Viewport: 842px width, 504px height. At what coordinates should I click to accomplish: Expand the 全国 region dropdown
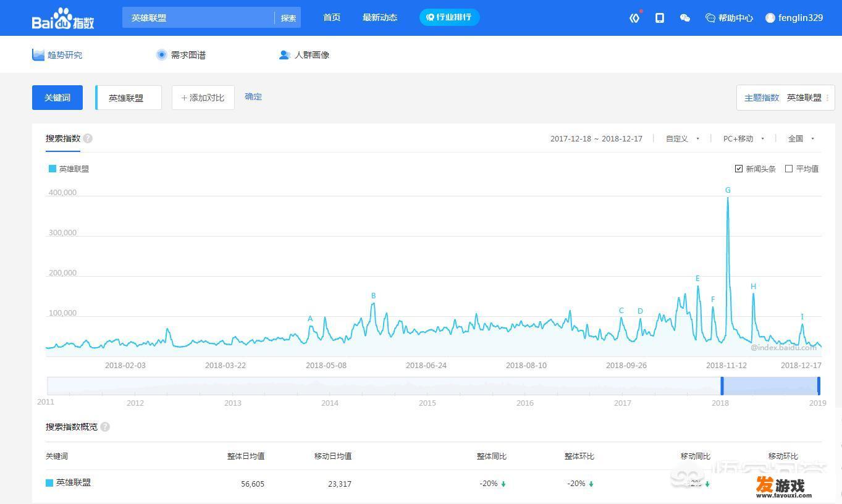pyautogui.click(x=801, y=139)
